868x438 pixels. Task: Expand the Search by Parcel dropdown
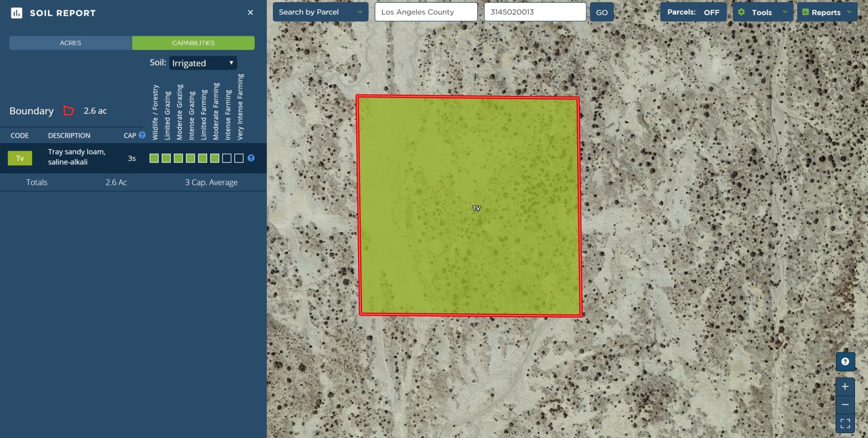coord(320,12)
